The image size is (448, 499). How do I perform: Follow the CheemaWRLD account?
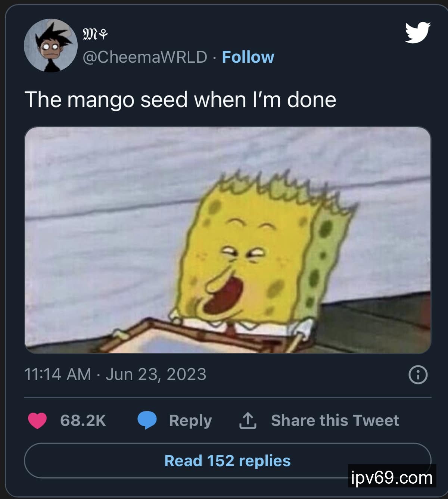point(248,57)
